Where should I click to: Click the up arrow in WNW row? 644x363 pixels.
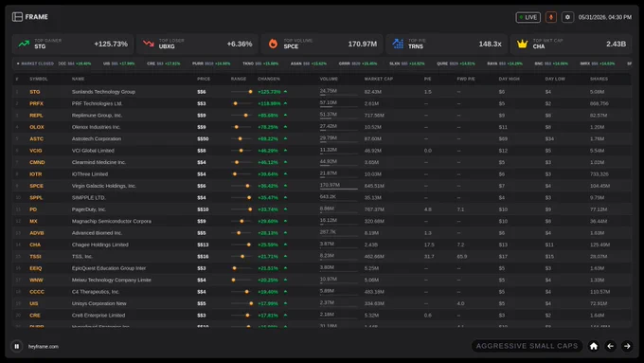pos(285,280)
